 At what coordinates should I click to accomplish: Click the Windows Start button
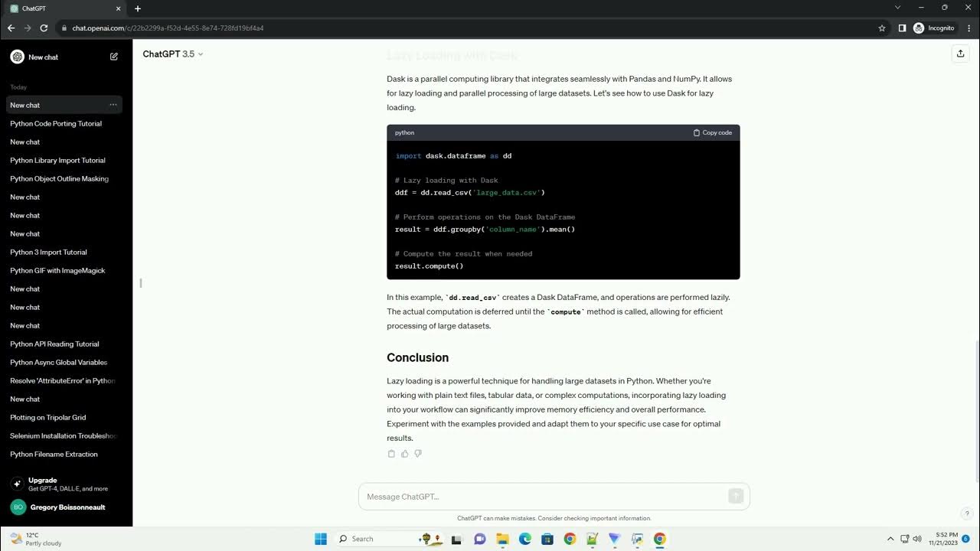(x=321, y=539)
